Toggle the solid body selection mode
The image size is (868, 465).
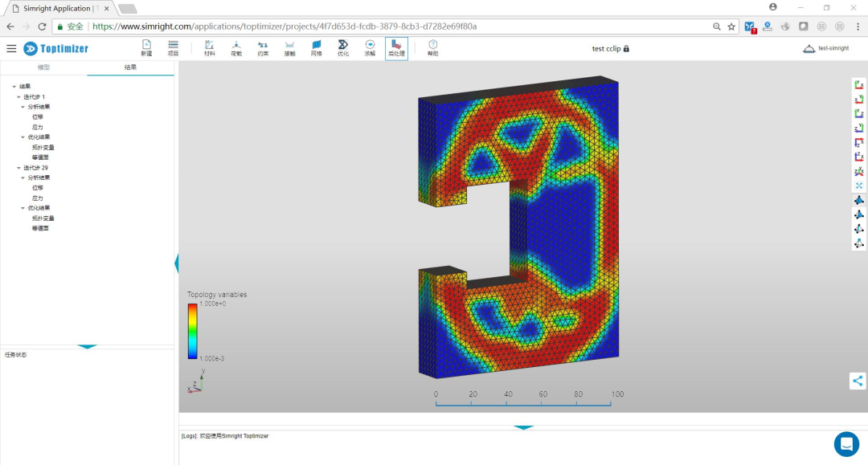(x=858, y=200)
